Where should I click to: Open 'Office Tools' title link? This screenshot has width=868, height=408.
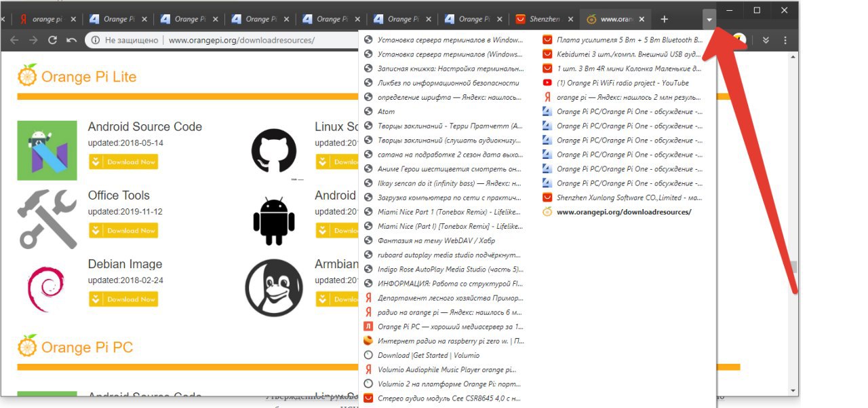click(x=119, y=196)
